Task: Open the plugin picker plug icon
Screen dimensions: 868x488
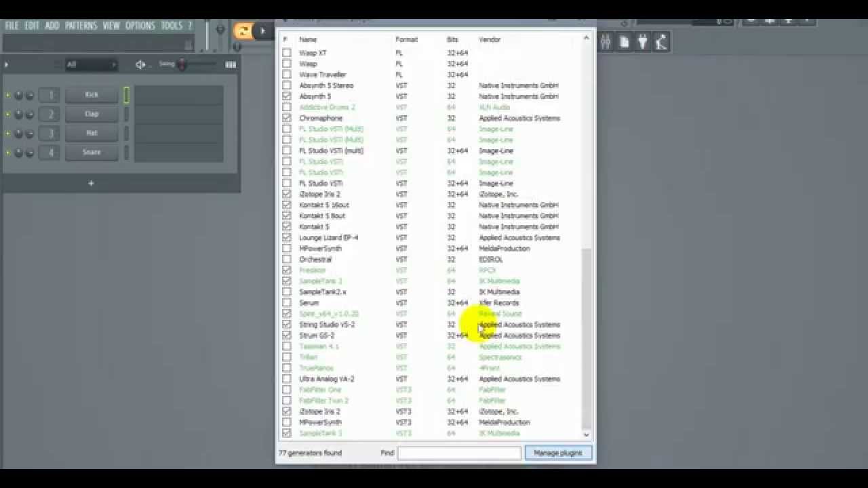Action: click(642, 42)
